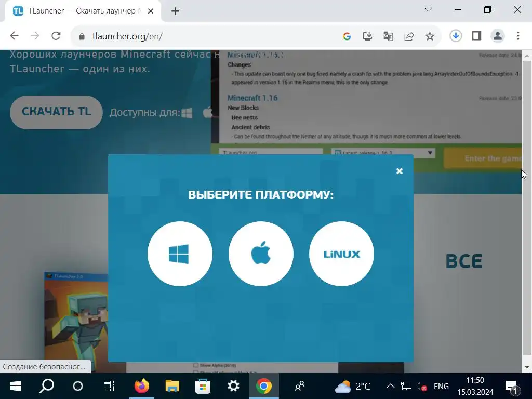Image resolution: width=532 pixels, height=399 pixels.
Task: Open Settings gear on the taskbar
Action: click(233, 386)
